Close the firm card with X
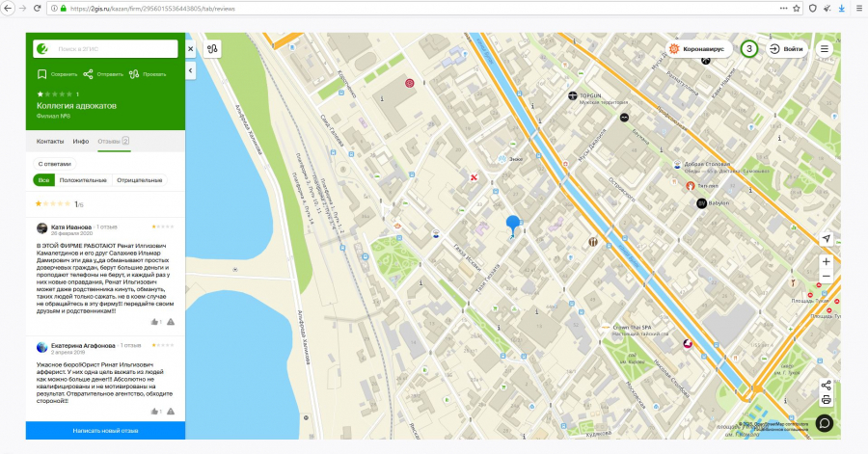Screen dimensions: 868x454 point(190,48)
